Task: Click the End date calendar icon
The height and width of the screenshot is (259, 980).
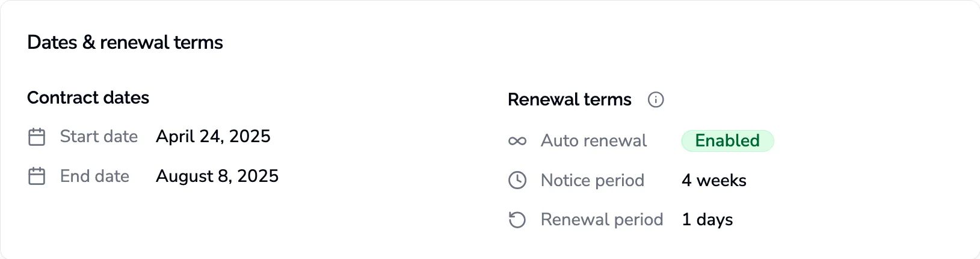Action: (37, 176)
